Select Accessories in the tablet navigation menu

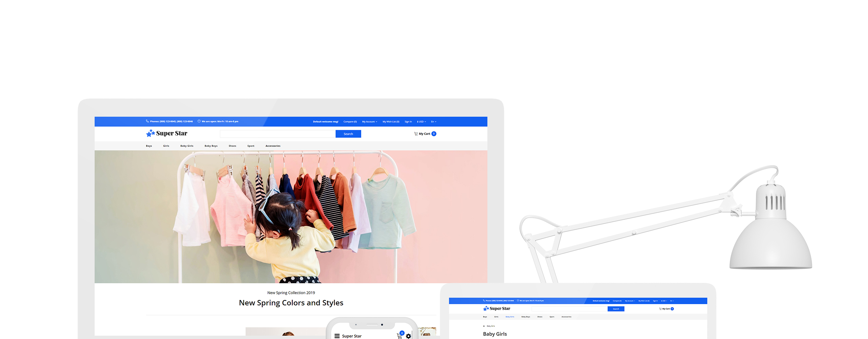tap(566, 317)
